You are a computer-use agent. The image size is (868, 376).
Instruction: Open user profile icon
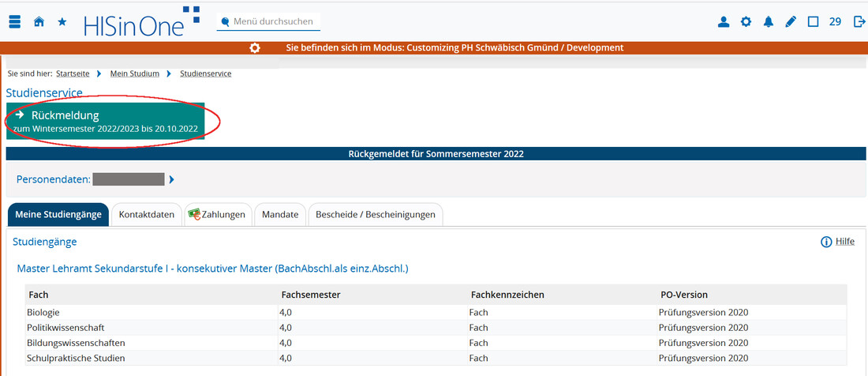point(723,22)
